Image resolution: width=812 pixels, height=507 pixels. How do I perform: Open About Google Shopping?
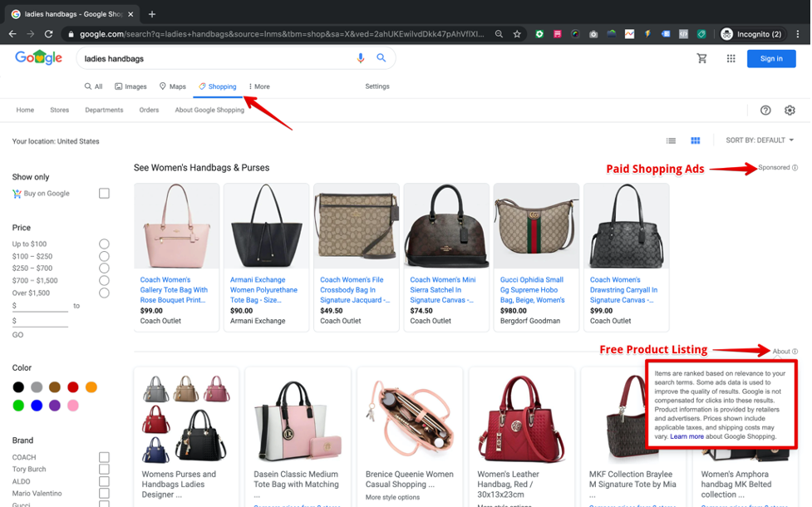(209, 110)
